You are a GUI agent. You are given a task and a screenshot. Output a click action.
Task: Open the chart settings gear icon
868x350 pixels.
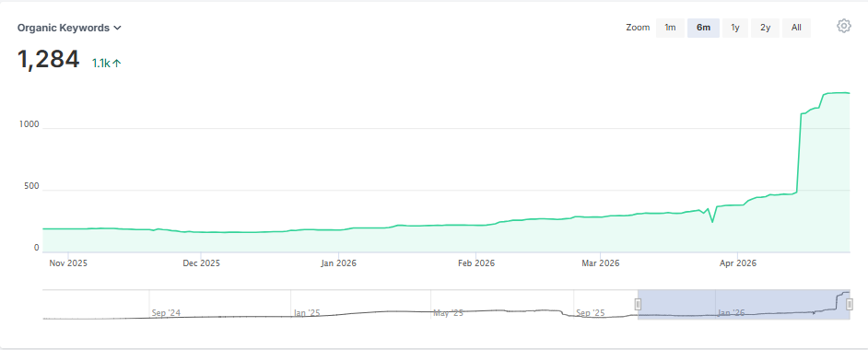[x=843, y=26]
